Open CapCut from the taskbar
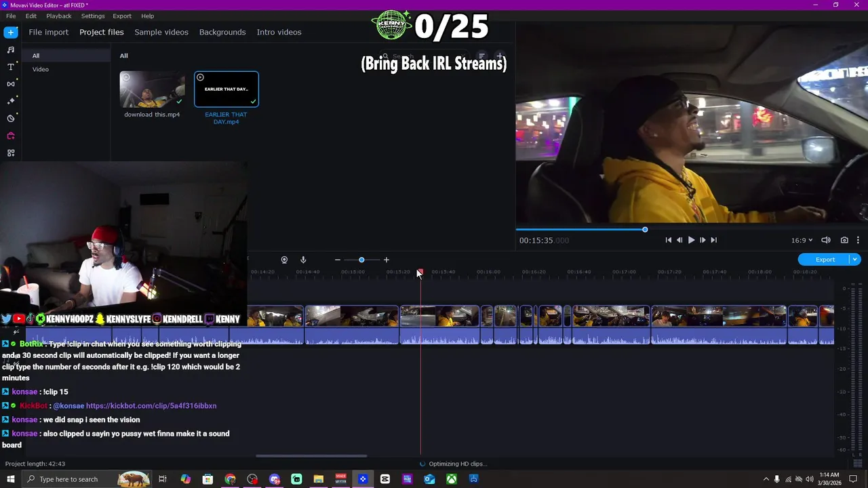Screen dimensions: 868x488 click(385, 479)
